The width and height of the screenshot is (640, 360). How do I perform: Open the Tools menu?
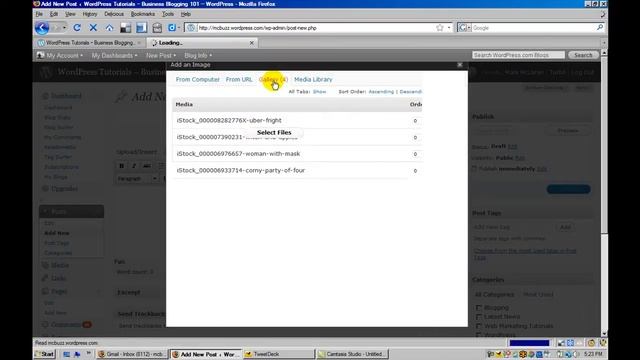point(168,14)
